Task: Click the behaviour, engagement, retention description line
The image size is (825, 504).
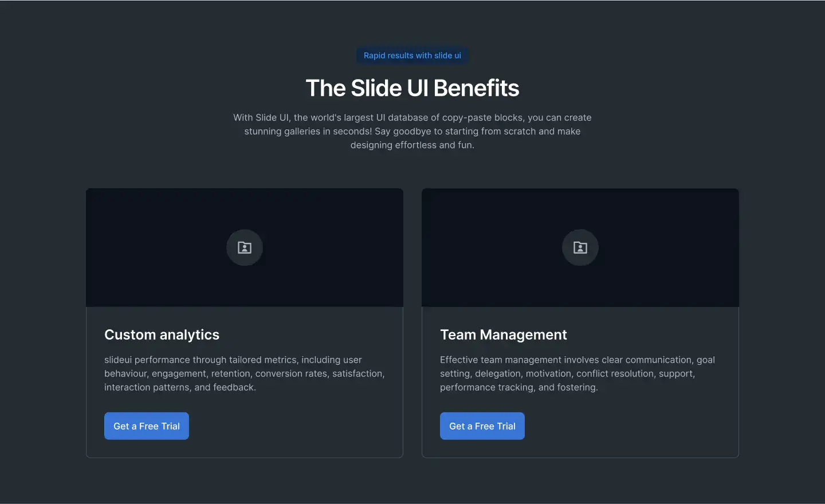Action: point(245,373)
